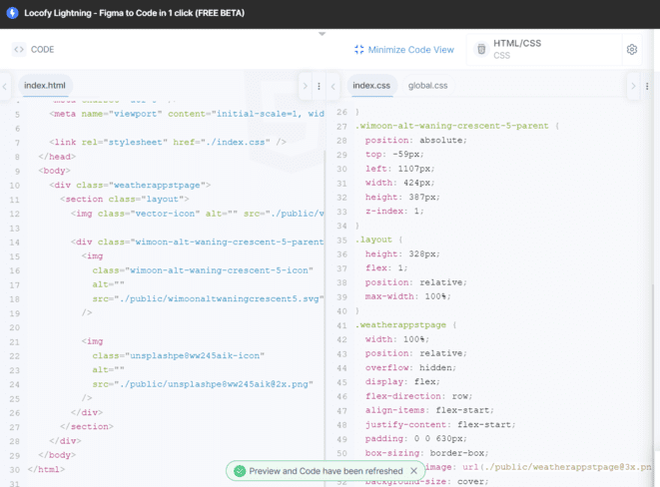
Task: Click CSS line align-items: flex-start
Action: 429,410
